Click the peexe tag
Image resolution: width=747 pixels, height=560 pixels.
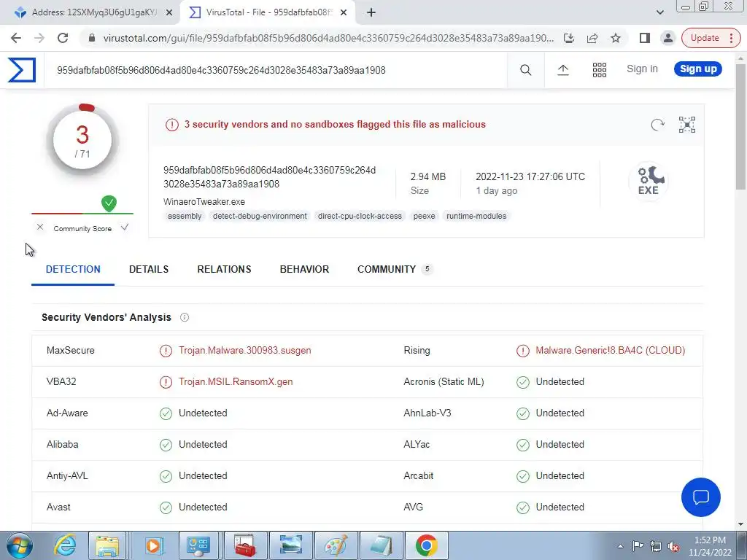point(424,216)
